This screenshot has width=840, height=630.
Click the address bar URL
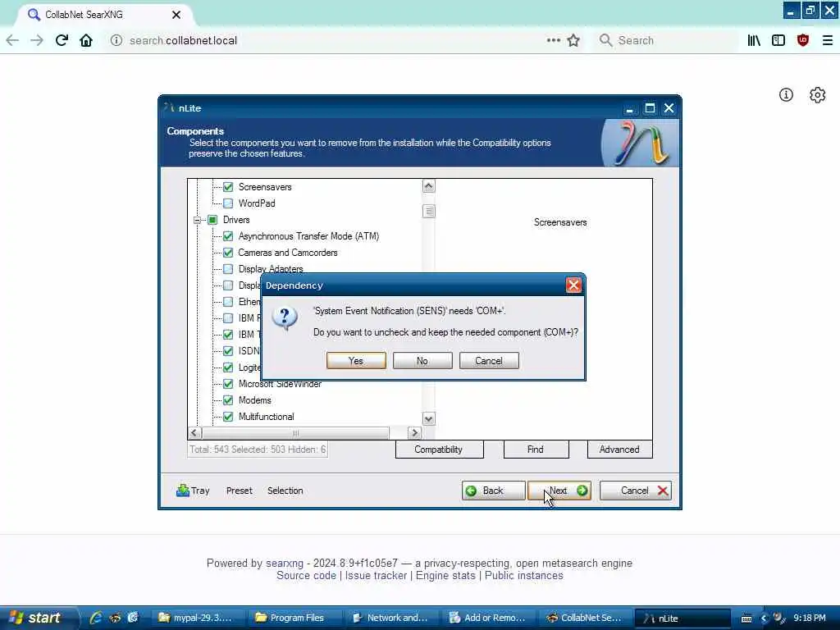(x=183, y=41)
